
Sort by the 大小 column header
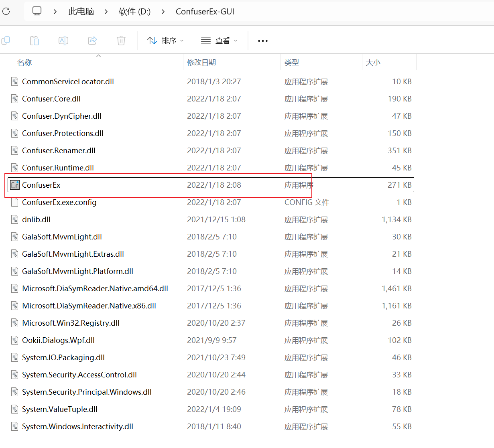tap(373, 63)
